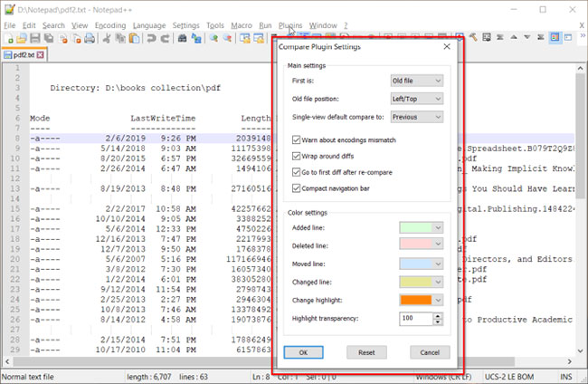The image size is (588, 384).
Task: Decrease Highlight transparency with down spinner
Action: [x=438, y=322]
